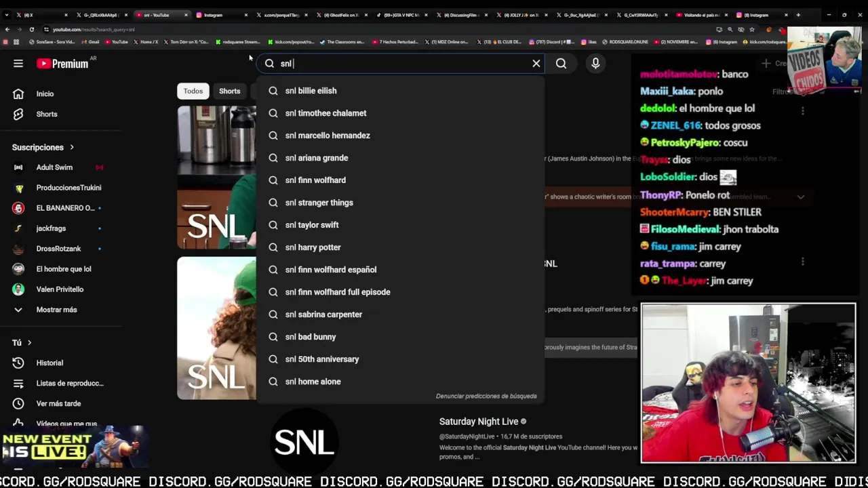Pick 'snl 50th anniversary' suggestion
This screenshot has width=868, height=488.
tap(400, 359)
